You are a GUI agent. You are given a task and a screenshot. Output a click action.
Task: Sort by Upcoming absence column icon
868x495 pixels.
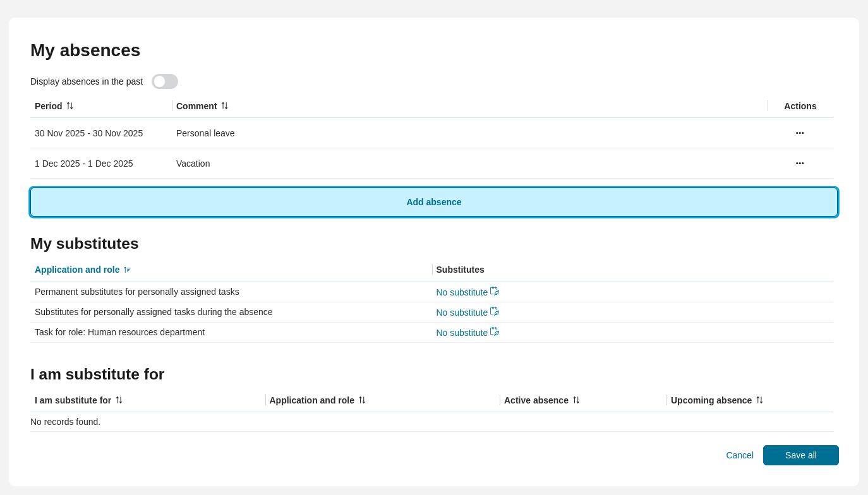tap(759, 400)
